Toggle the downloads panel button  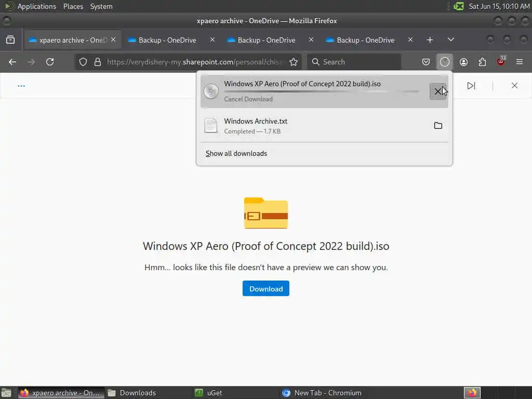(445, 62)
